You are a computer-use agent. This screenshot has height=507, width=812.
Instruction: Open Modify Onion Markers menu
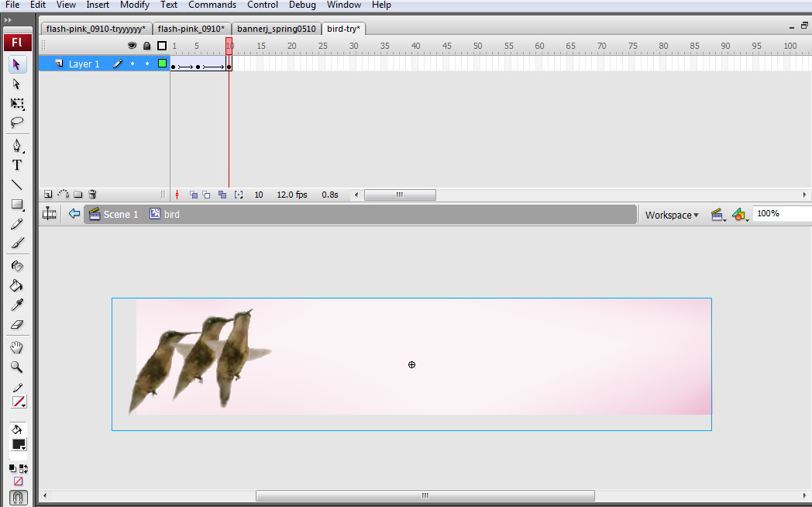click(x=238, y=195)
